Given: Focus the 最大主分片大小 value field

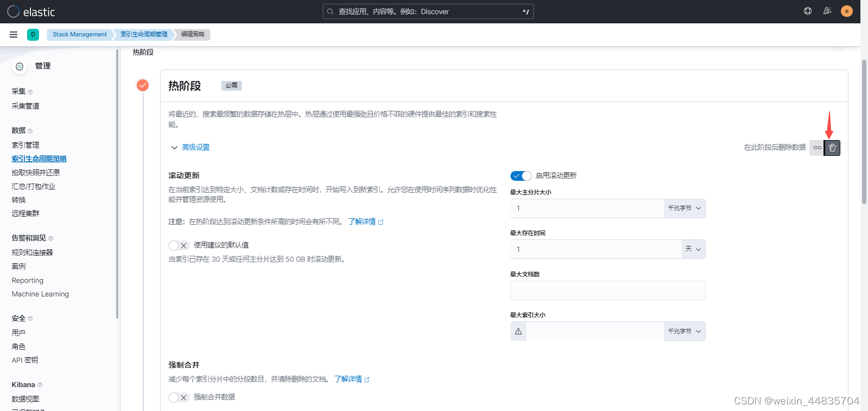Looking at the screenshot, I should 588,208.
